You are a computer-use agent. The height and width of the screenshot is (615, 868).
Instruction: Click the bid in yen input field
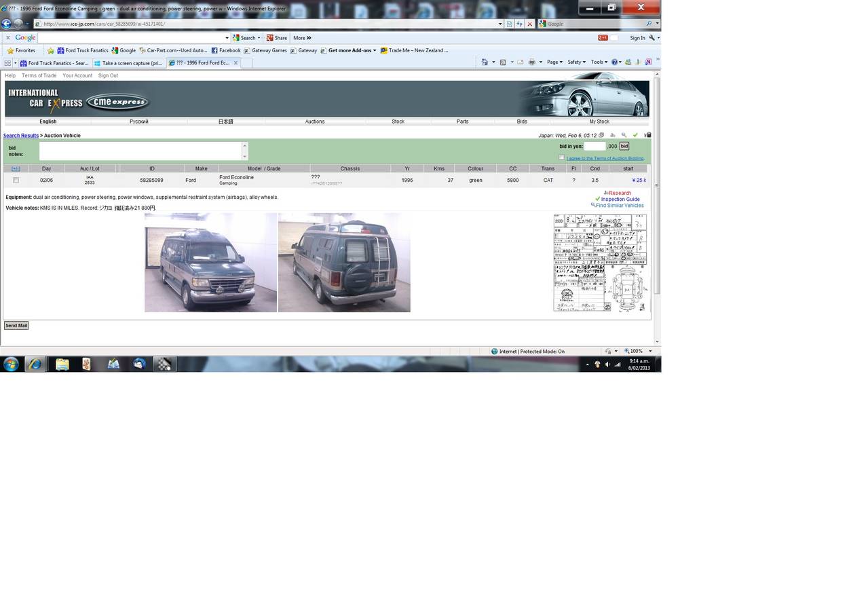tap(595, 146)
